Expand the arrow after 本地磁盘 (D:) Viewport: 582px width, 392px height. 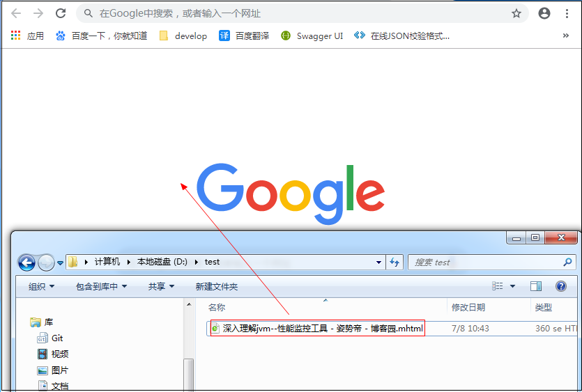(196, 262)
